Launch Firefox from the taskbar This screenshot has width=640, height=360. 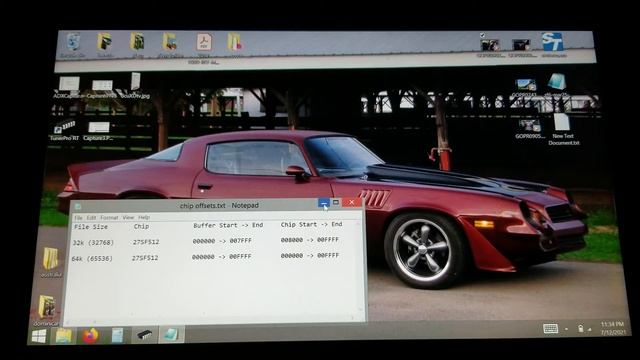tap(90, 336)
